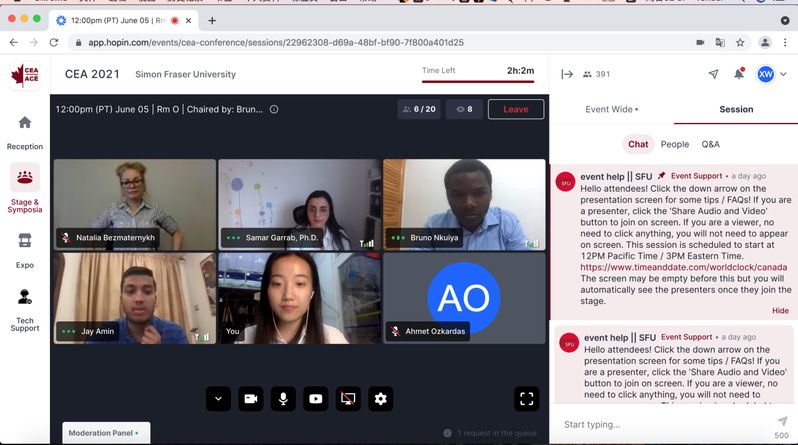Toggle camera on or off
This screenshot has width=798, height=445.
coord(251,398)
